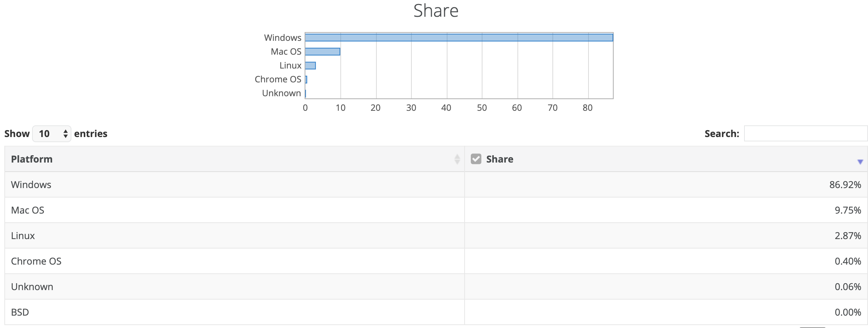
Task: Click the 86.92% share value
Action: (x=845, y=185)
